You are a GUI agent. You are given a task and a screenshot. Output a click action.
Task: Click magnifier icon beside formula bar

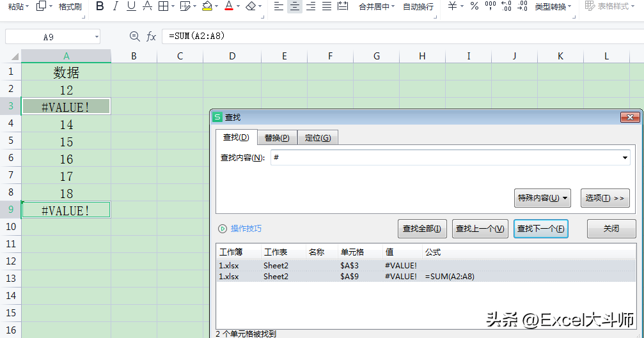134,36
